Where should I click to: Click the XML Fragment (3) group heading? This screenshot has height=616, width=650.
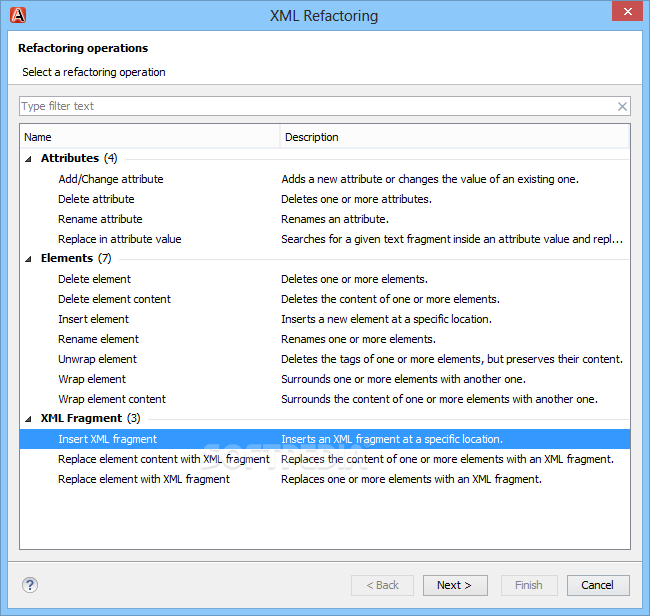[x=90, y=418]
